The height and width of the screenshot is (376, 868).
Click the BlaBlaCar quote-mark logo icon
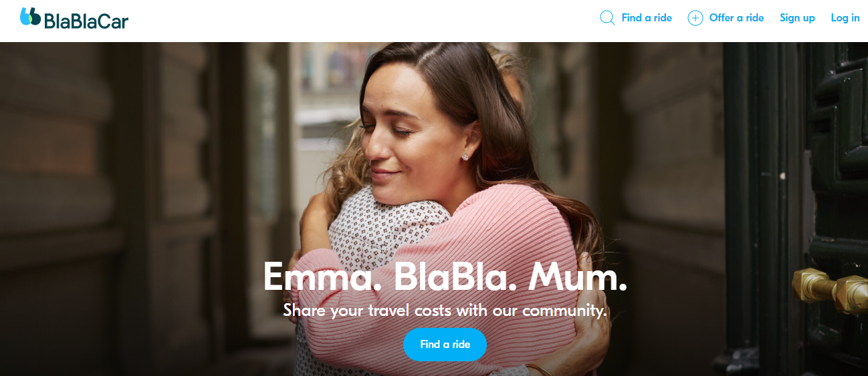tap(30, 17)
